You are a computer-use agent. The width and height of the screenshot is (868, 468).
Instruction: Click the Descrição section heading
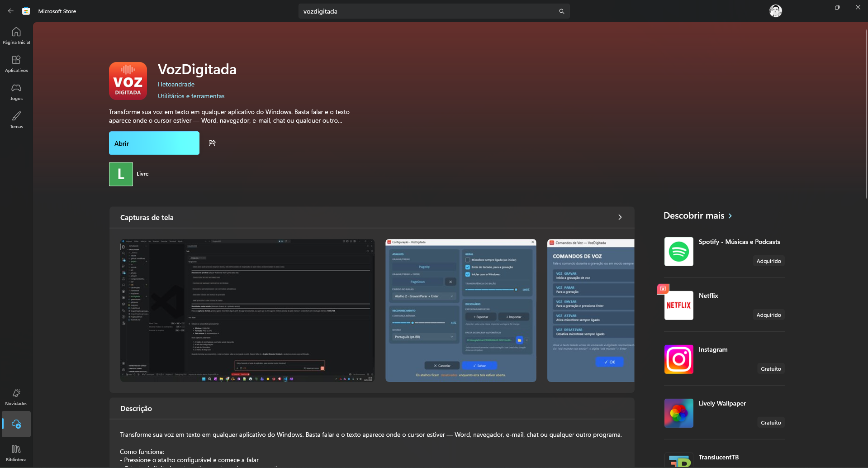pyautogui.click(x=136, y=408)
